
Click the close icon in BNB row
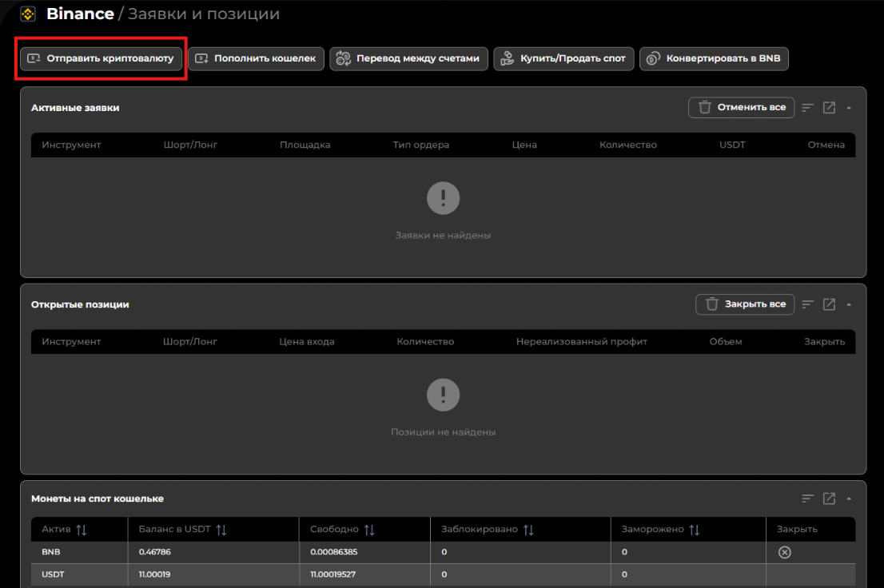click(784, 552)
